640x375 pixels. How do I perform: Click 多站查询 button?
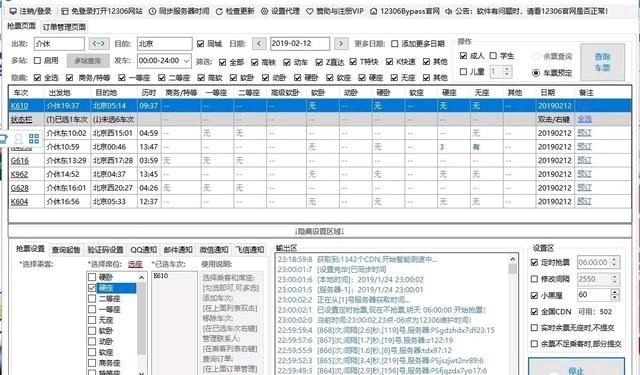[x=88, y=61]
